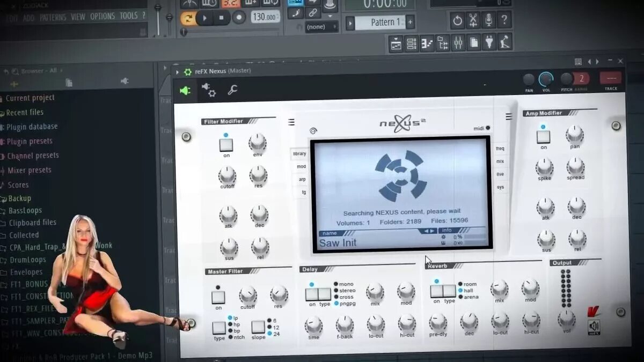644x362 pixels.
Task: Open the TOOLS menu
Action: (129, 16)
